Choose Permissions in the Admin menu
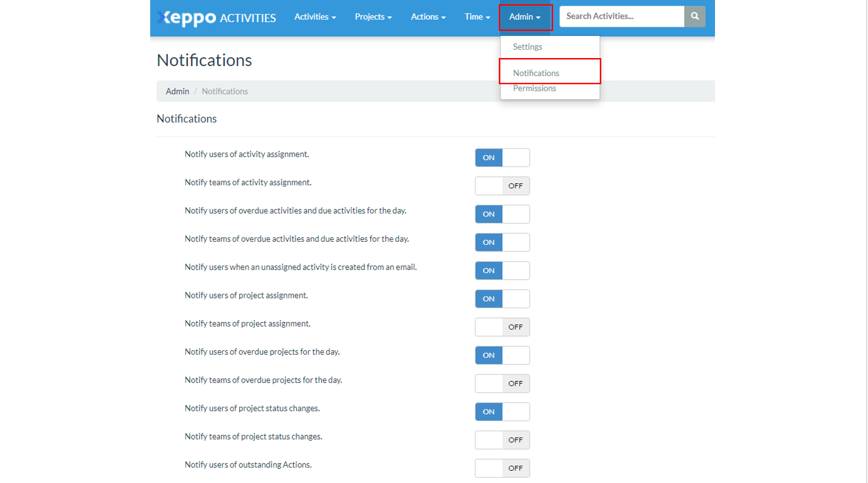Screen dimensions: 868x483 tap(534, 88)
